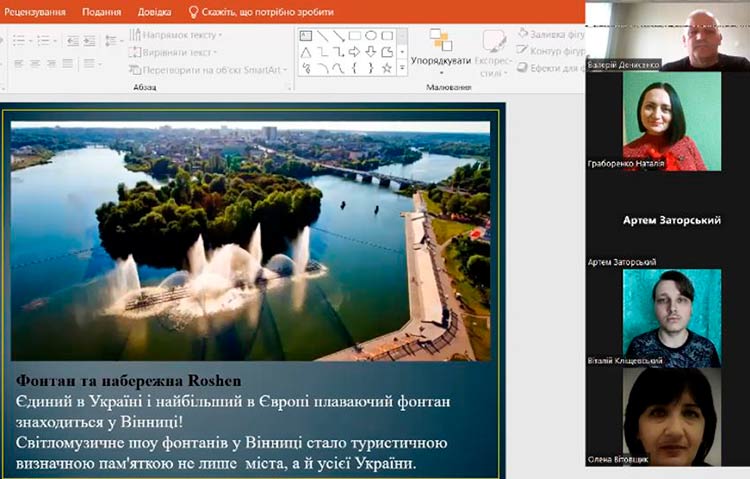
Task: Open the Напрямок тексту dropdown
Action: coord(175,35)
